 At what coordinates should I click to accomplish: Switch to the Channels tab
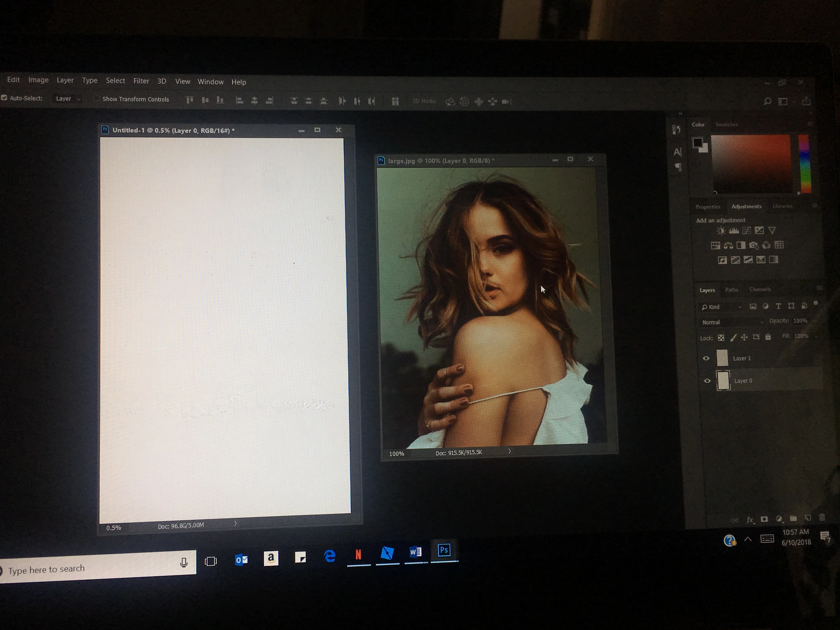(760, 289)
